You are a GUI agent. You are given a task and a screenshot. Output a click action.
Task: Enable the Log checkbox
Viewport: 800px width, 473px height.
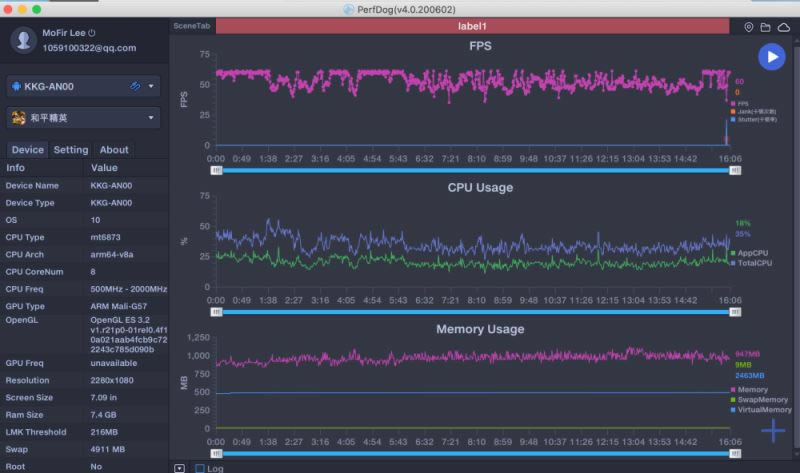(x=200, y=468)
